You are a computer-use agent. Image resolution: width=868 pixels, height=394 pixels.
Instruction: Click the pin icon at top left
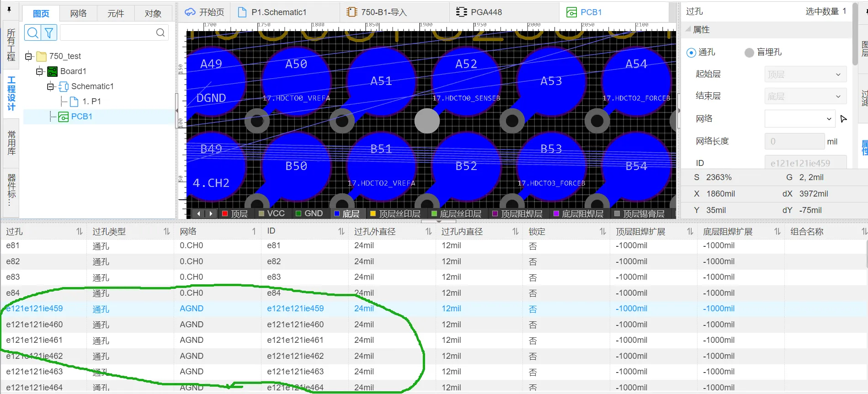pos(9,10)
